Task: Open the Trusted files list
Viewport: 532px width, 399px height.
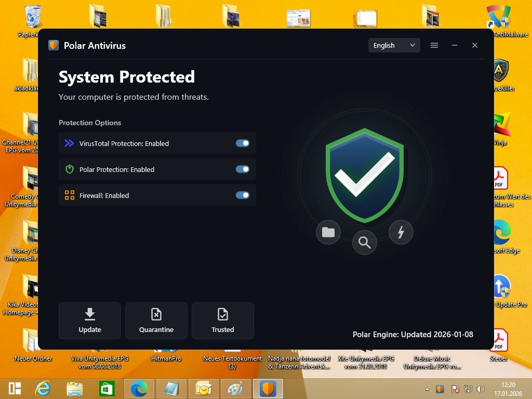Action: [223, 321]
